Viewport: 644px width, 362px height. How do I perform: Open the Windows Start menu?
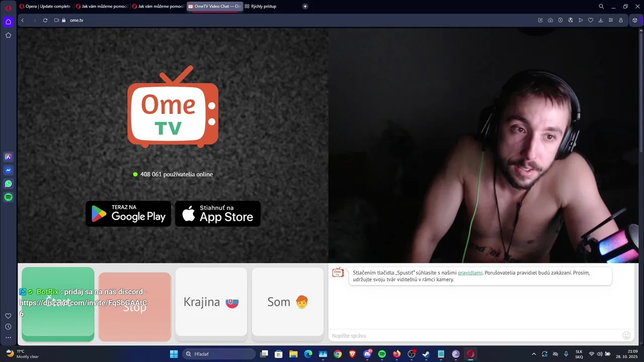[174, 354]
